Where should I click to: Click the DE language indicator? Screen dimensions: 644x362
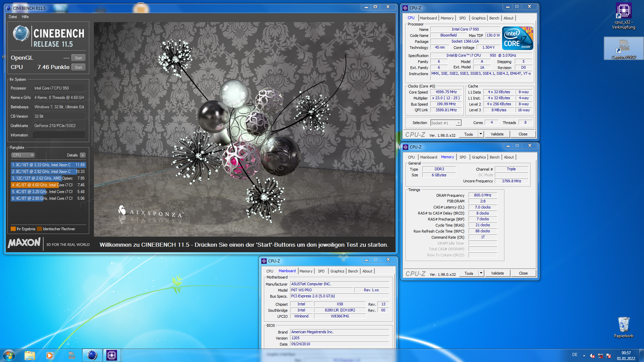[x=575, y=355]
